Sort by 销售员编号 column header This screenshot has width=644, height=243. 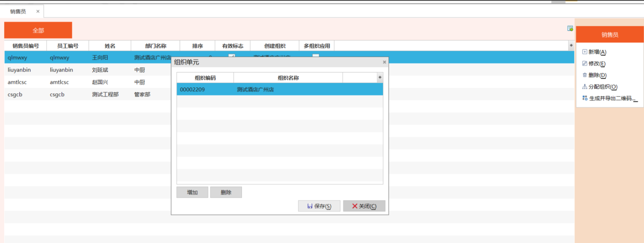(25, 46)
